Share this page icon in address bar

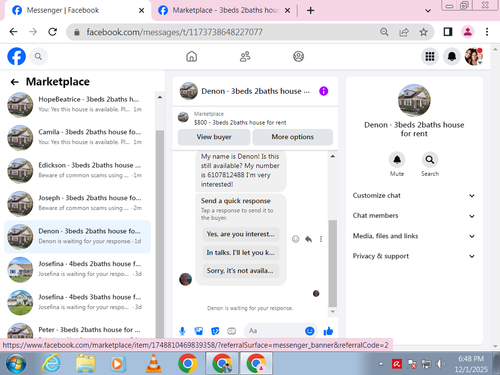coord(404,32)
